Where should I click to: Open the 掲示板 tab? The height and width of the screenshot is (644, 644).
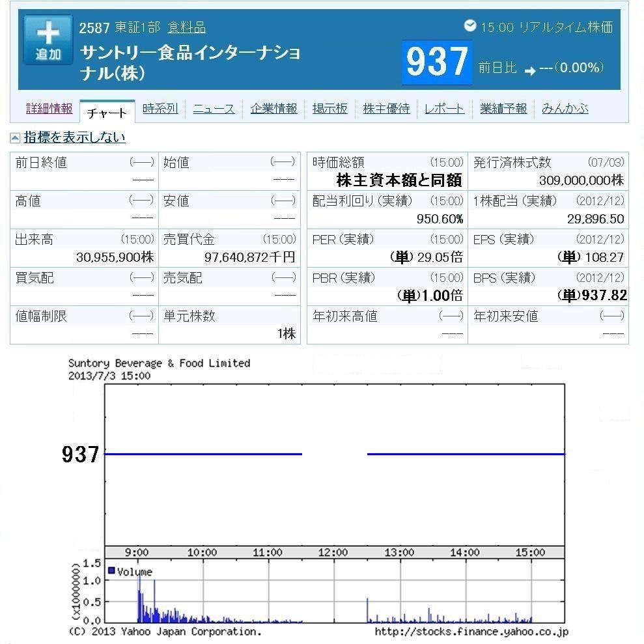[329, 109]
